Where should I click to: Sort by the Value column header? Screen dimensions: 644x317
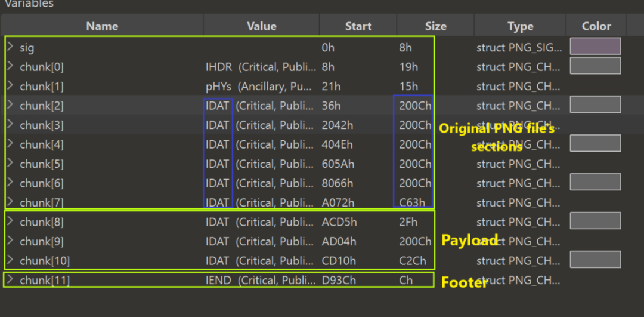(x=262, y=26)
